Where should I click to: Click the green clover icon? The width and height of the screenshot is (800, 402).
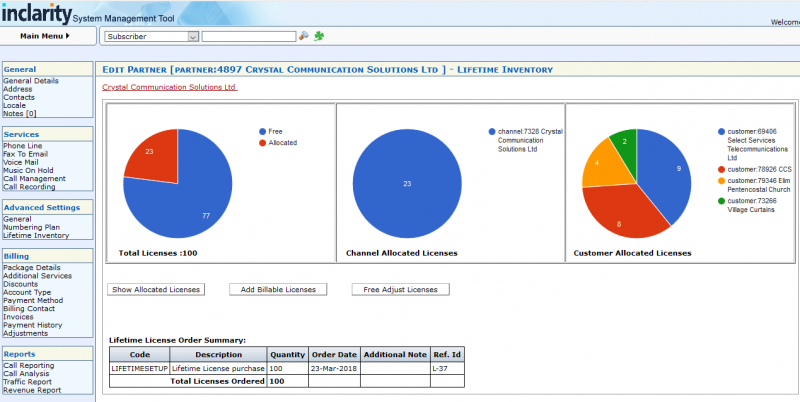point(319,36)
